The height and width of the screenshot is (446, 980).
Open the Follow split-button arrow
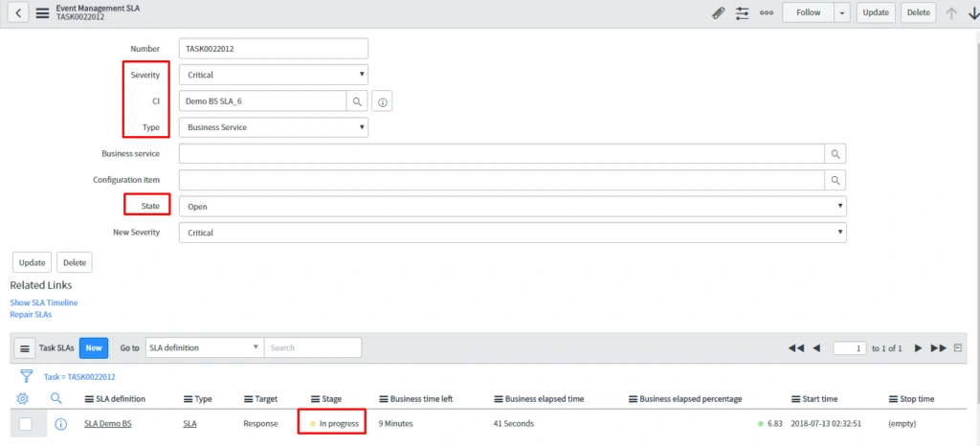click(x=841, y=13)
